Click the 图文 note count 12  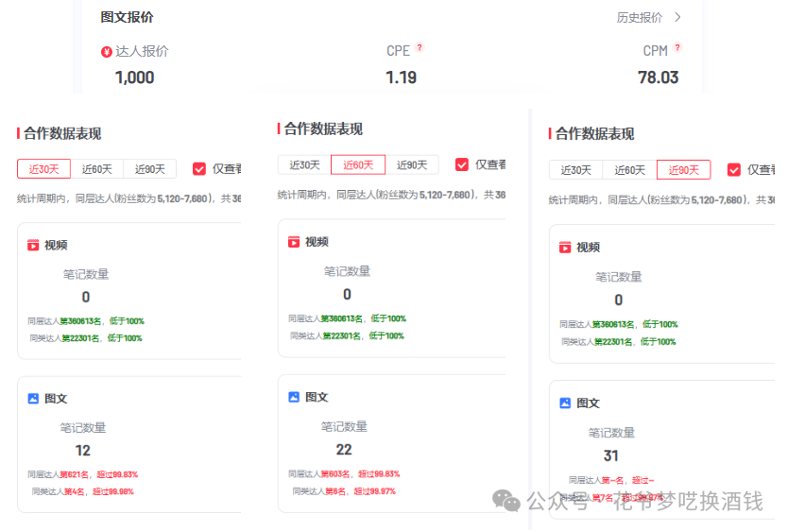coord(83,451)
